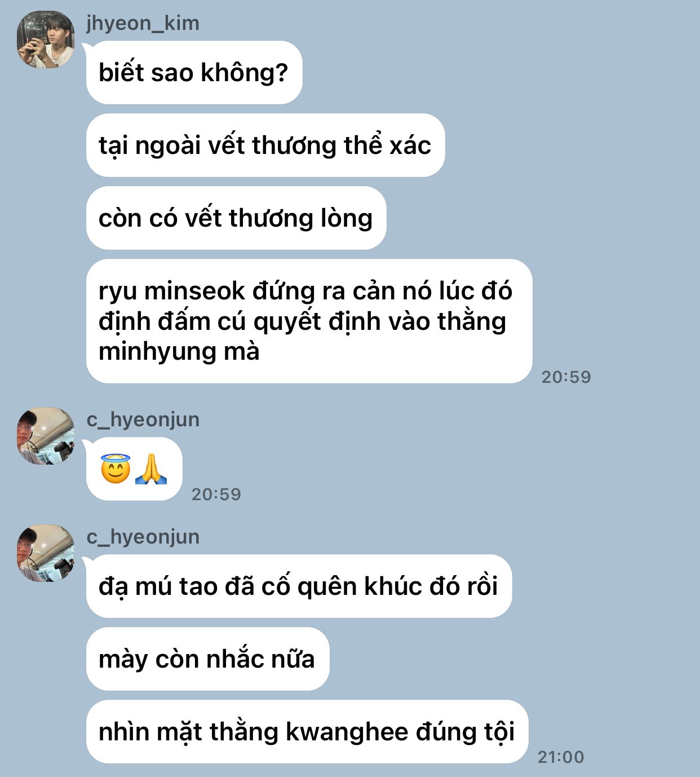Tap c_hyeonjun's avatar beside 'đạ mú tao' message
The width and height of the screenshot is (700, 777).
tap(46, 553)
